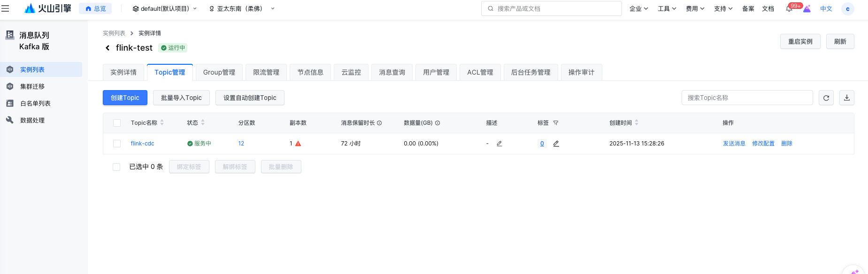Go to 实例列表 breadcrumb link
This screenshot has width=868, height=274.
[114, 33]
